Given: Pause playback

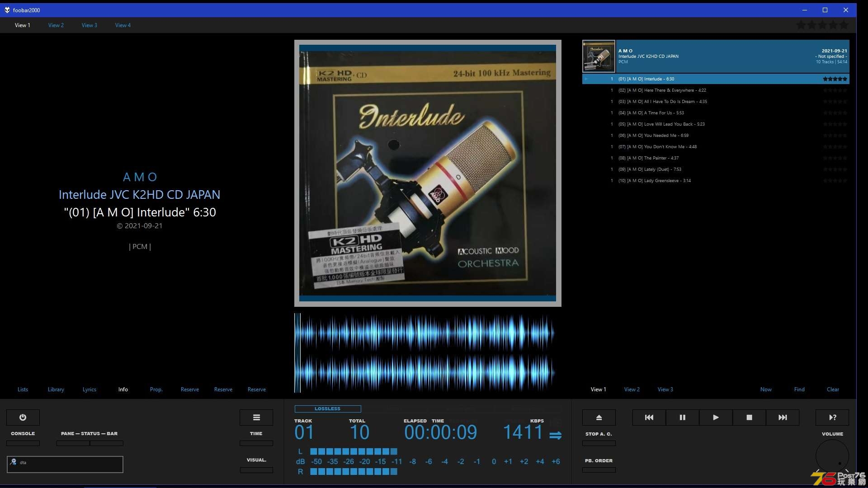Looking at the screenshot, I should (683, 418).
